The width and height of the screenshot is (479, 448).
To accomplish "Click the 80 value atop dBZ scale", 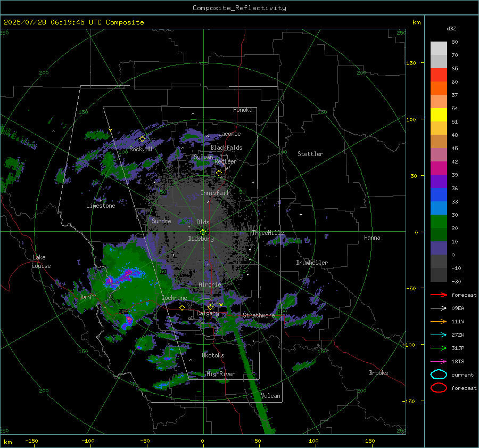I will pyautogui.click(x=455, y=42).
